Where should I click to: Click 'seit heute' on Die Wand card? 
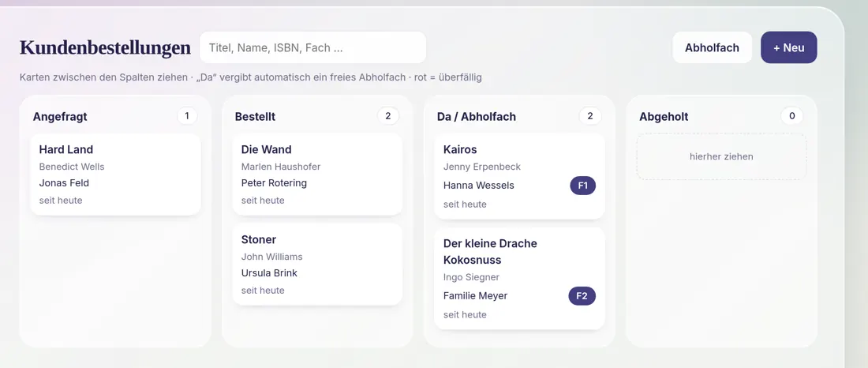[263, 201]
